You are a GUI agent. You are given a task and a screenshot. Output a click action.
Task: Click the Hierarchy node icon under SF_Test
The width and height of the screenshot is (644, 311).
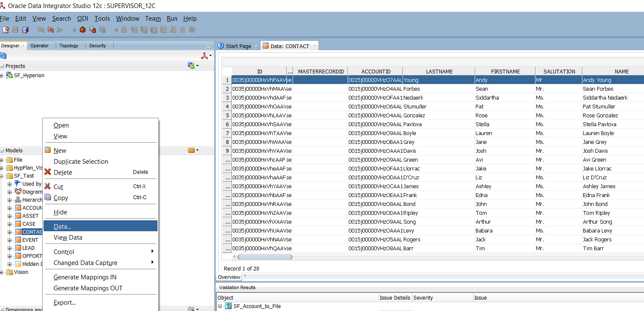[18, 200]
